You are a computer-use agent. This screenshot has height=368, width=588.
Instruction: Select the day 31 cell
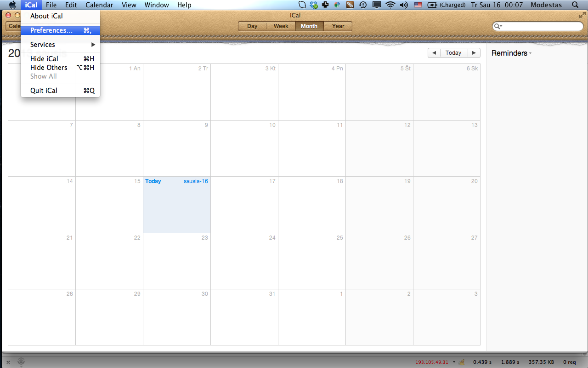tap(244, 317)
